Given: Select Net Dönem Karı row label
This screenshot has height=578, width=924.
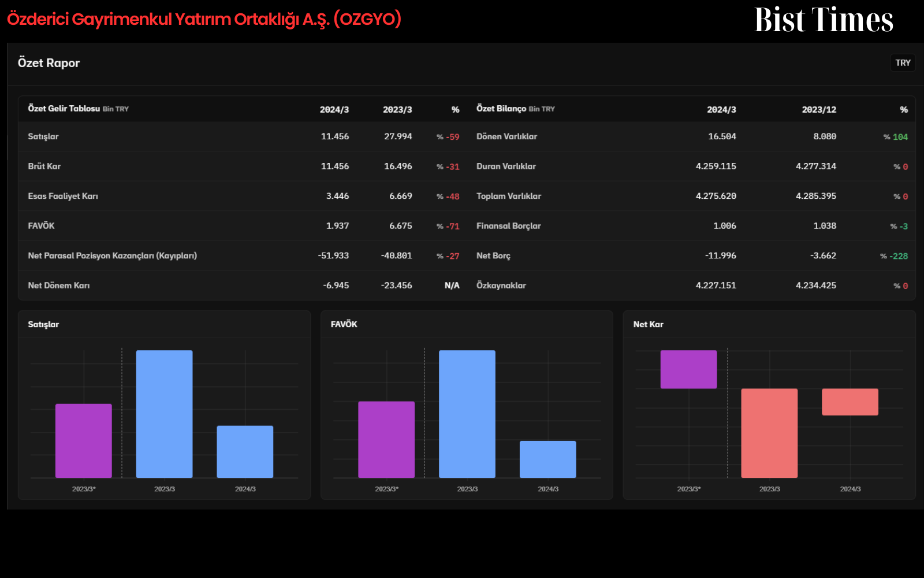Looking at the screenshot, I should (59, 286).
